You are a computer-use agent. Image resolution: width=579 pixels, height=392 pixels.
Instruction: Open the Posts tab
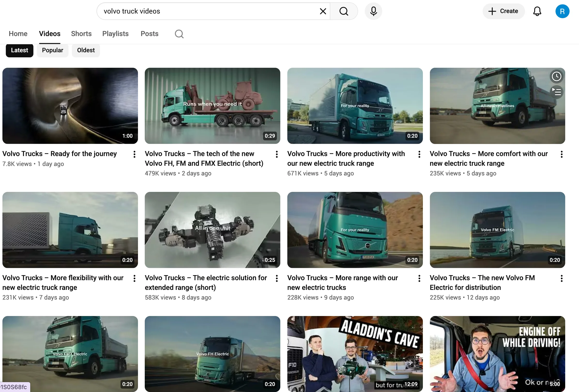pos(150,34)
